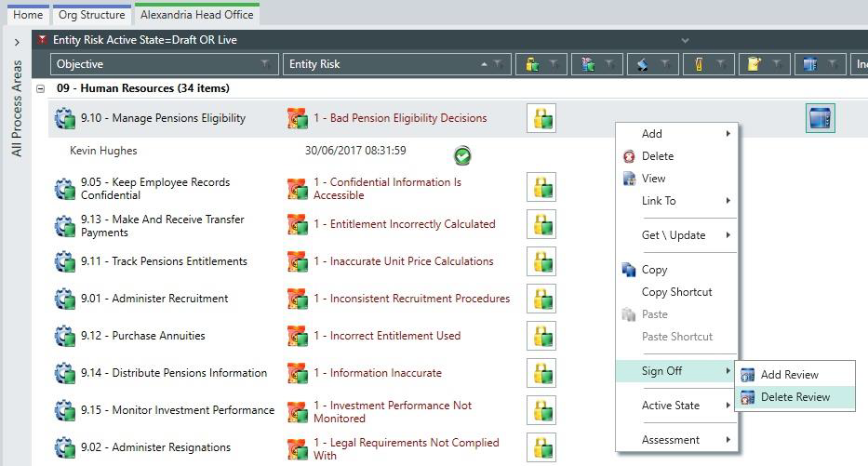Click objective gear icon for 9.01 Administer Recruitment

coord(65,299)
